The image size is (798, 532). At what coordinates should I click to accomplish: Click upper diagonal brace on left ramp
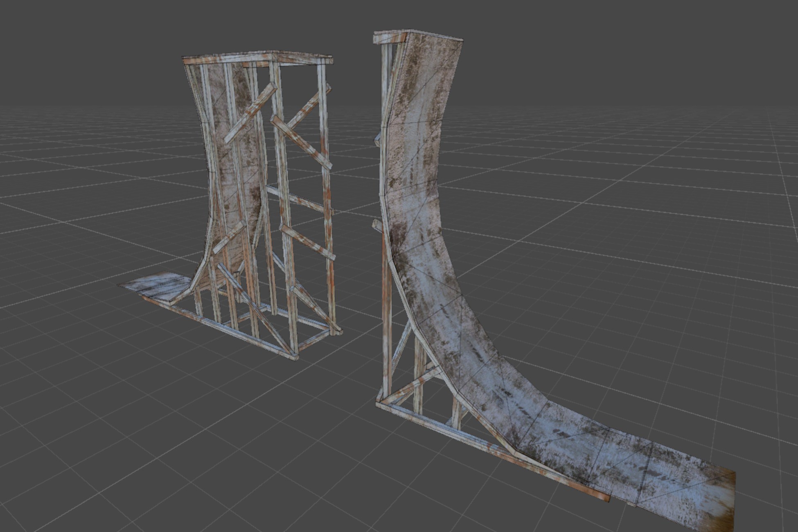click(250, 113)
